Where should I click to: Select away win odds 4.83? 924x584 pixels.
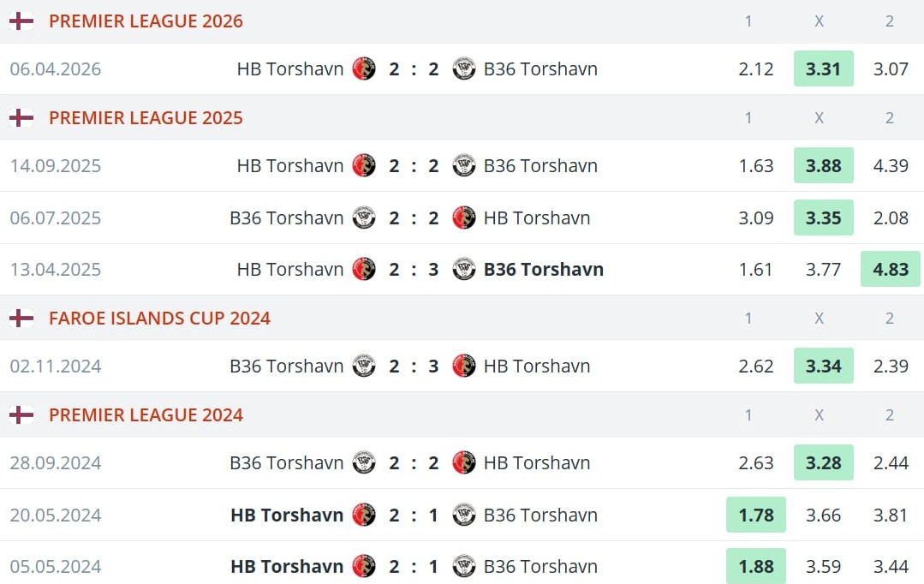pos(890,269)
